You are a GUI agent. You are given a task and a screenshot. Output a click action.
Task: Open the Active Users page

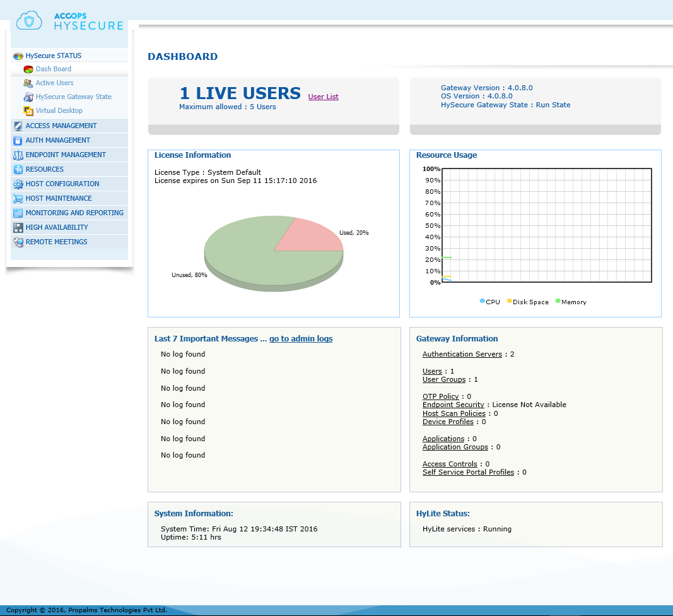click(x=54, y=83)
